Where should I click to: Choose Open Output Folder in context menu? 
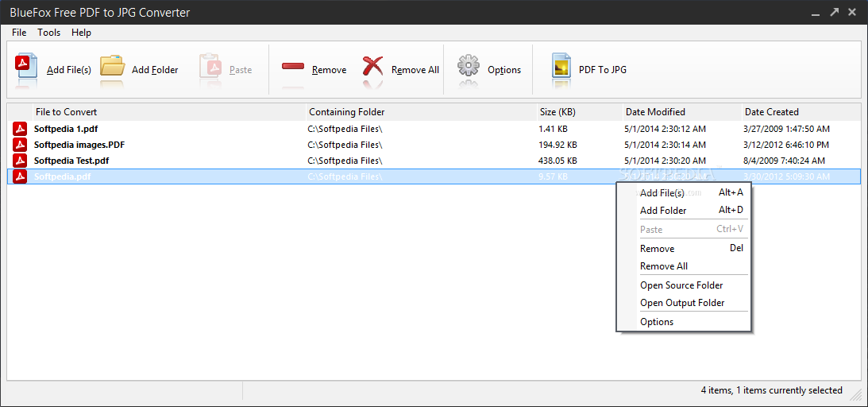683,303
